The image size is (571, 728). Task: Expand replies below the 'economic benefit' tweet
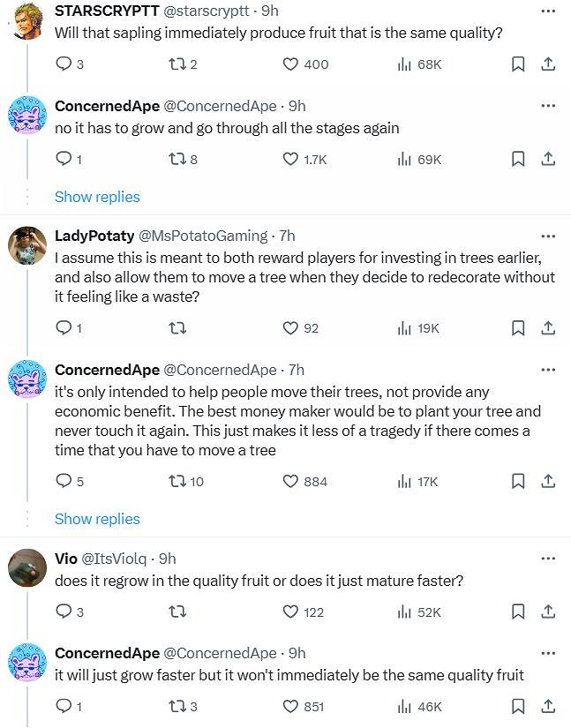pos(97,519)
